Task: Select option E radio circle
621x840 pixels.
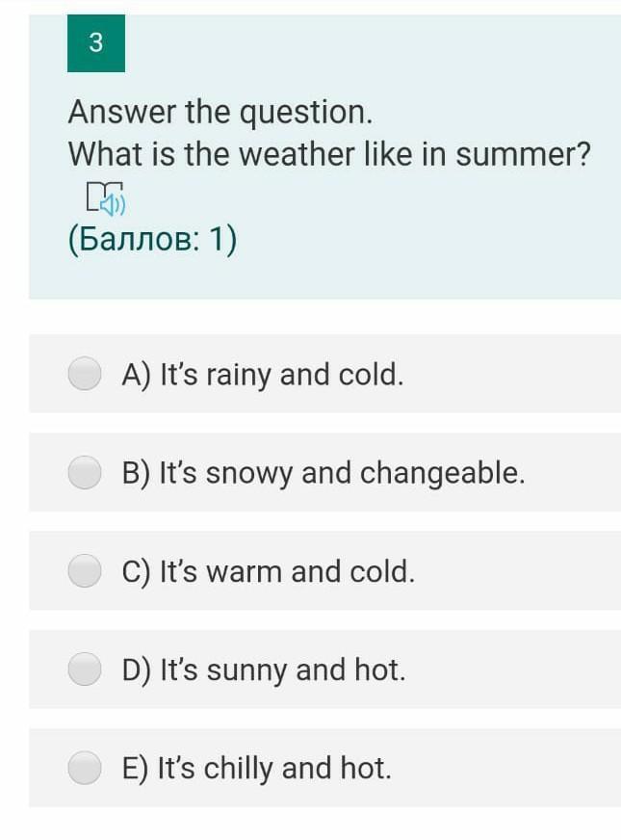Action: point(85,767)
